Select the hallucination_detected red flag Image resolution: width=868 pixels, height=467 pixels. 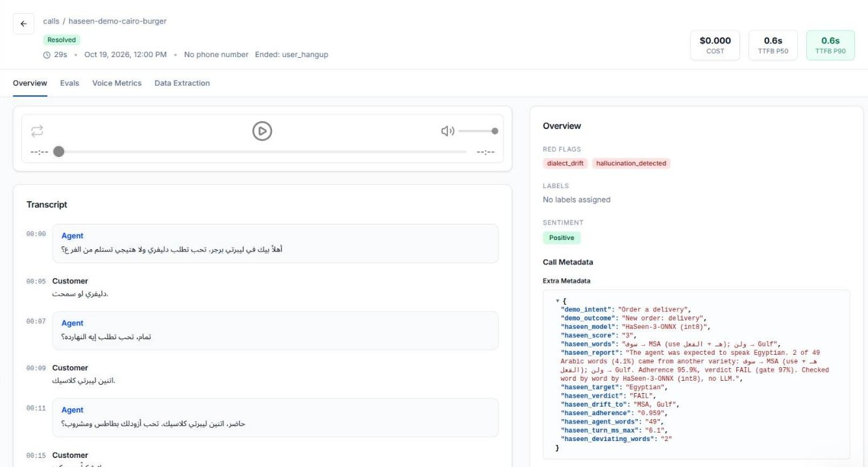click(x=631, y=163)
